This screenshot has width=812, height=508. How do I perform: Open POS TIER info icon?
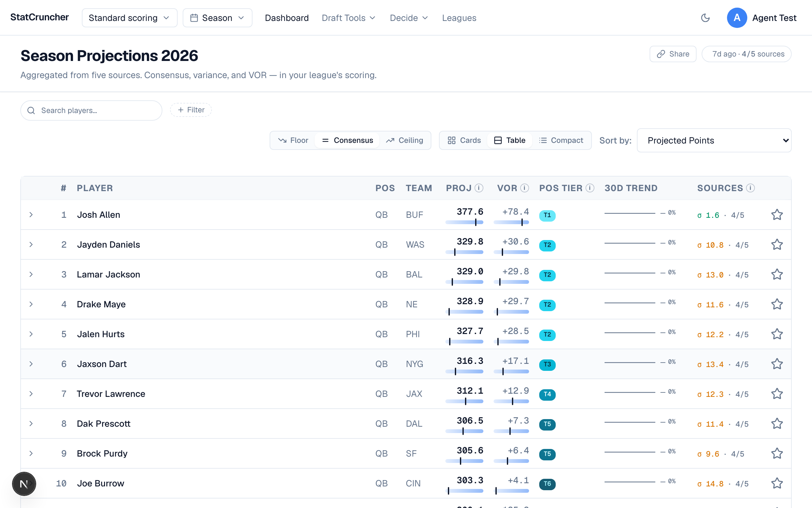point(590,188)
